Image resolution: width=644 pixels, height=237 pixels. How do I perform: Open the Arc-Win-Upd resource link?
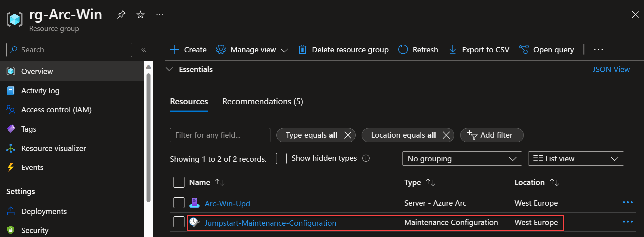point(227,203)
